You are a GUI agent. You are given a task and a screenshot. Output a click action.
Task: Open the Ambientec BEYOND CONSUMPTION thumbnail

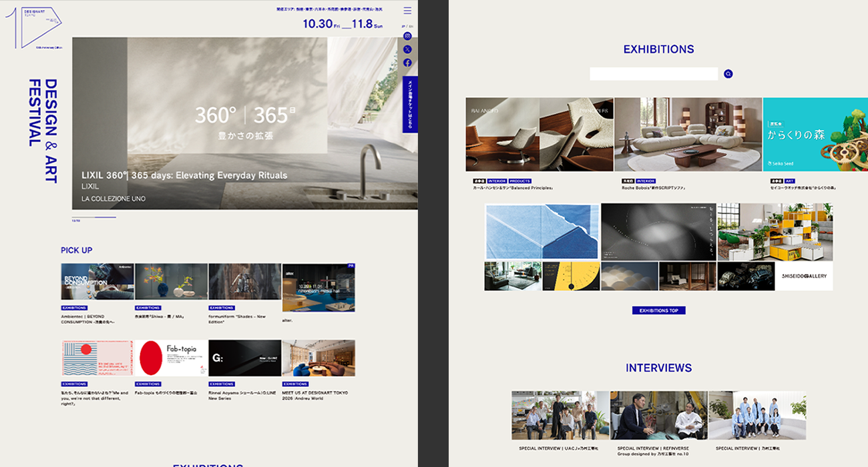(x=97, y=282)
